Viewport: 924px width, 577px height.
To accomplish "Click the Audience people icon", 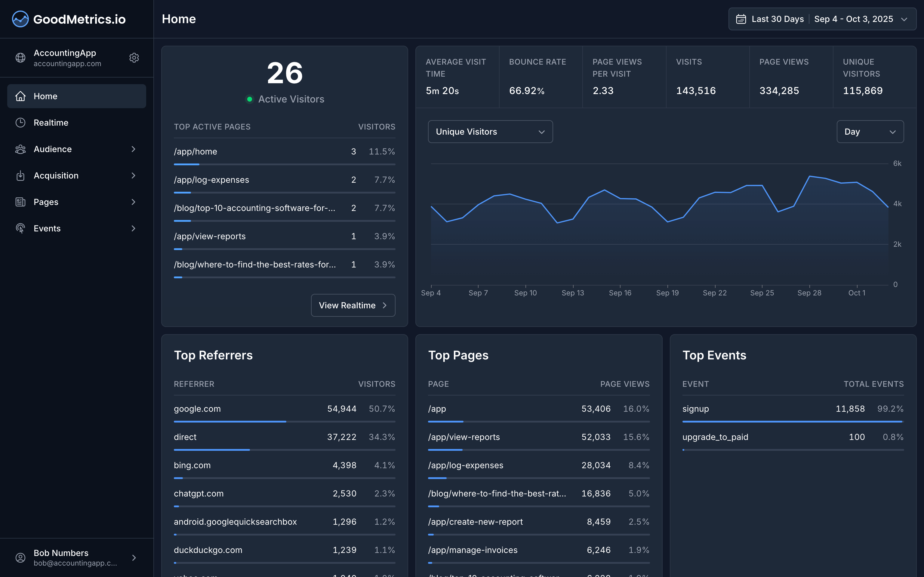I will 20,149.
